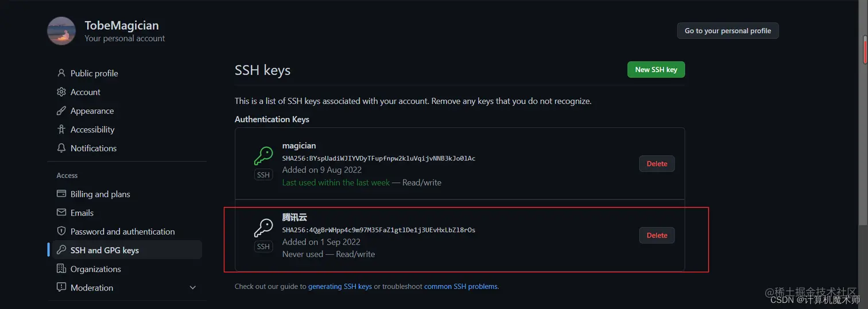Click the Notifications bell icon

coord(61,148)
